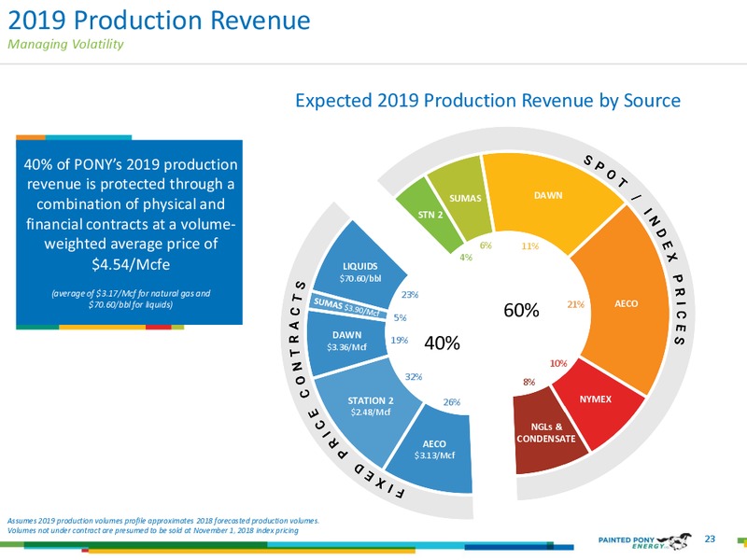Click the '10%' percentage label
Viewport: 747px width, 560px height.
click(x=558, y=363)
